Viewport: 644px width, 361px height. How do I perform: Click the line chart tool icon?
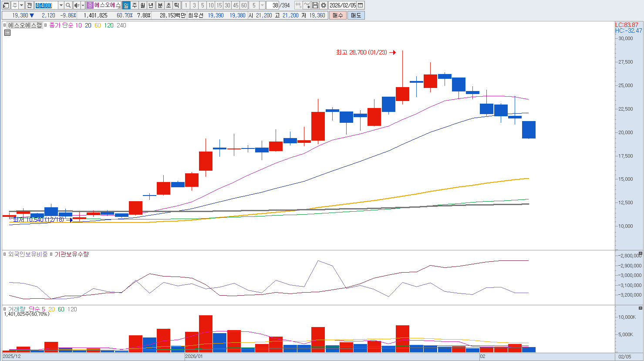307,5
